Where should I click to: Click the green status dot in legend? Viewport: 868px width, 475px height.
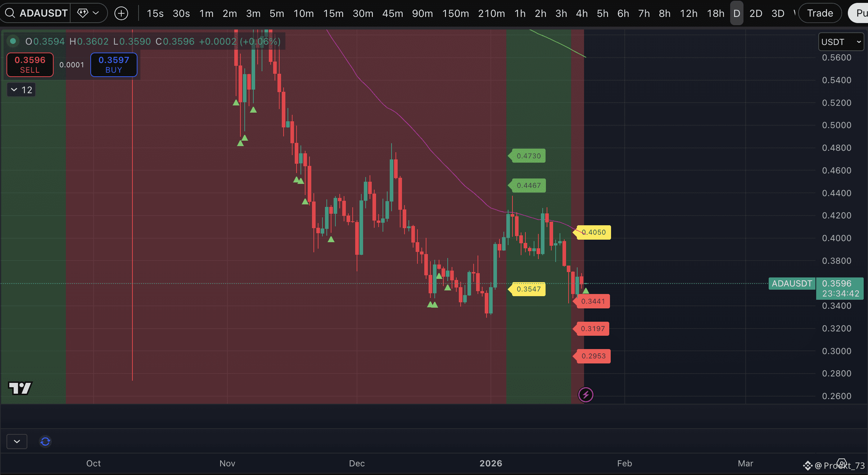(13, 41)
